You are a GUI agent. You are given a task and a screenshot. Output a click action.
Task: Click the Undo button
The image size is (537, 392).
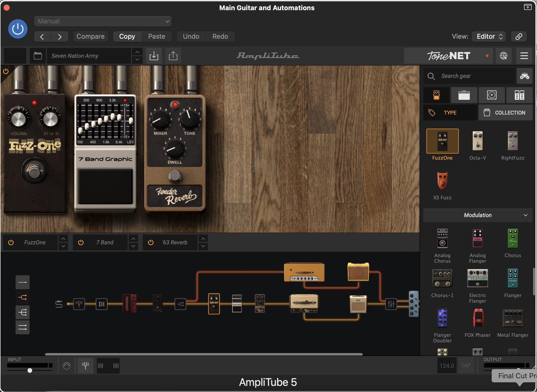191,37
